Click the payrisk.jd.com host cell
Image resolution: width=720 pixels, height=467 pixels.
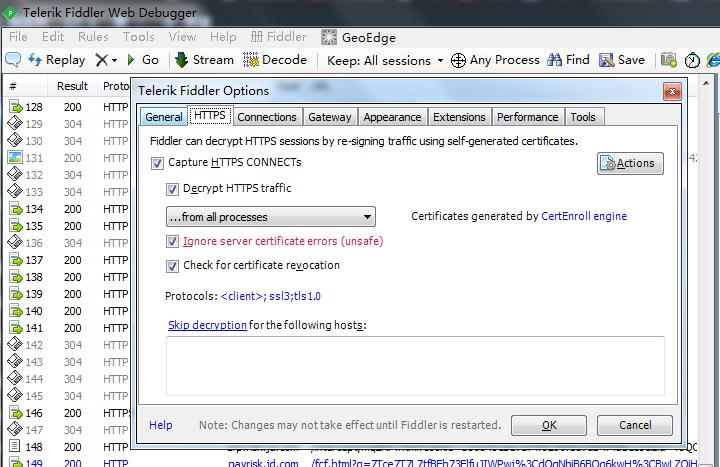tap(263, 463)
